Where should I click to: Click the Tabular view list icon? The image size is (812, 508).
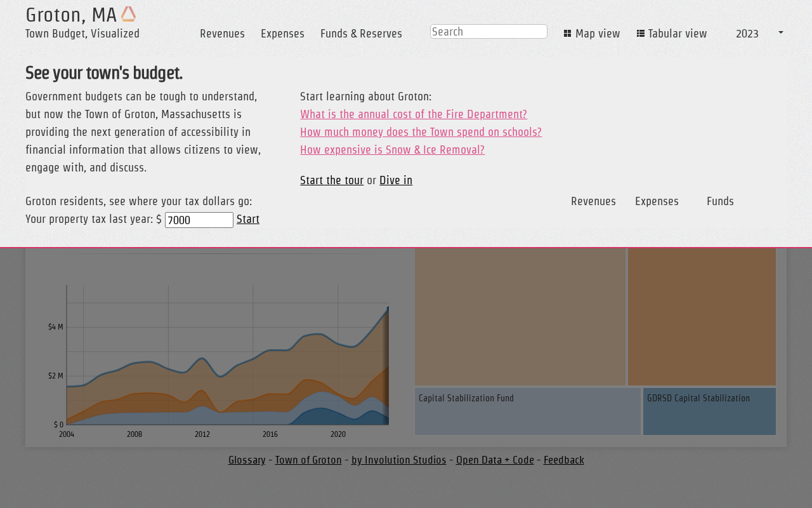641,34
